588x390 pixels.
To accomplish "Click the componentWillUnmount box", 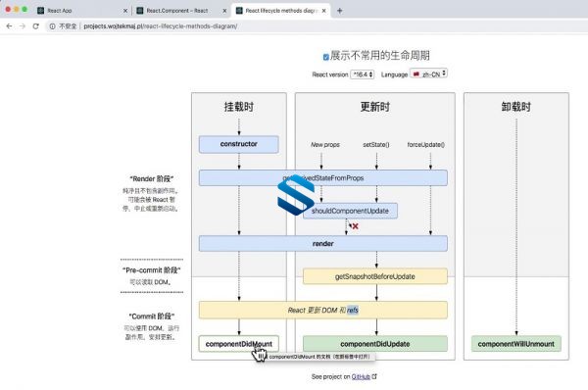I will [516, 344].
